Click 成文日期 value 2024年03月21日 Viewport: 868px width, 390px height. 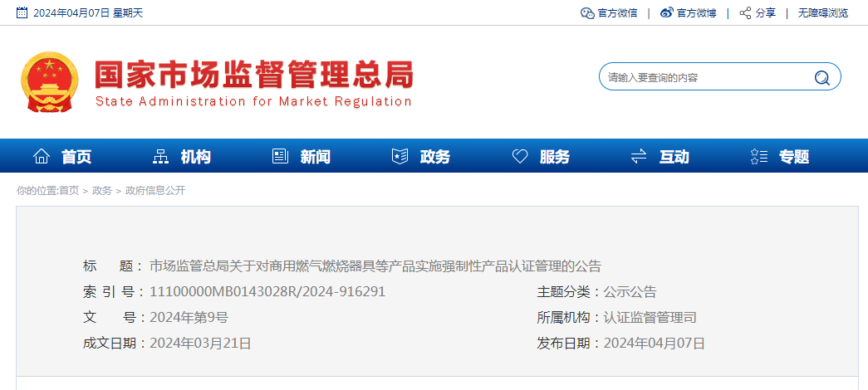[x=200, y=344]
